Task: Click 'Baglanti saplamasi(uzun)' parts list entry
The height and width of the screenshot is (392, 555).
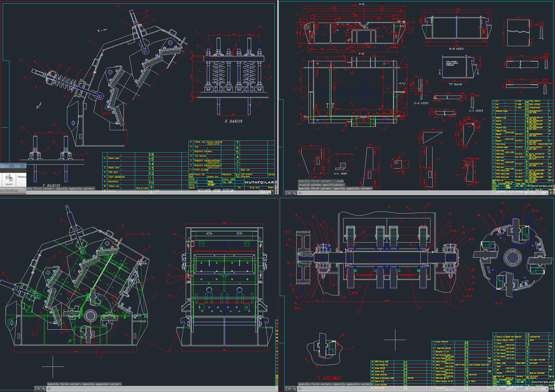Action: tap(207, 165)
